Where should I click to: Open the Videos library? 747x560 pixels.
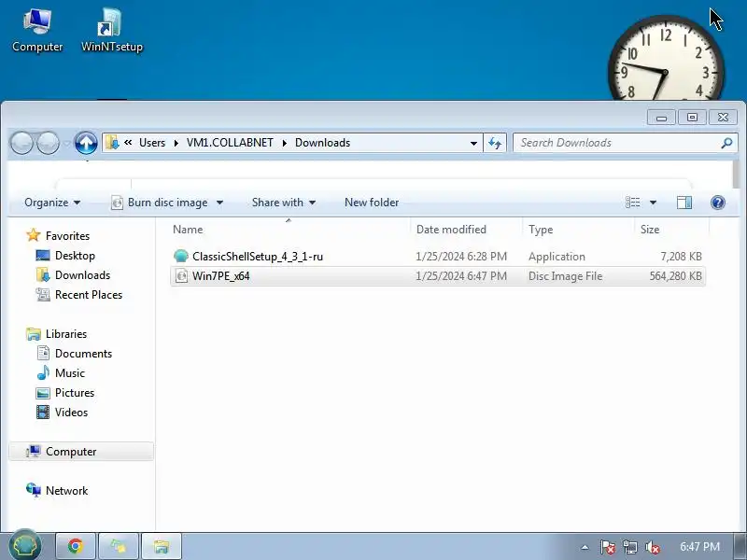(71, 413)
